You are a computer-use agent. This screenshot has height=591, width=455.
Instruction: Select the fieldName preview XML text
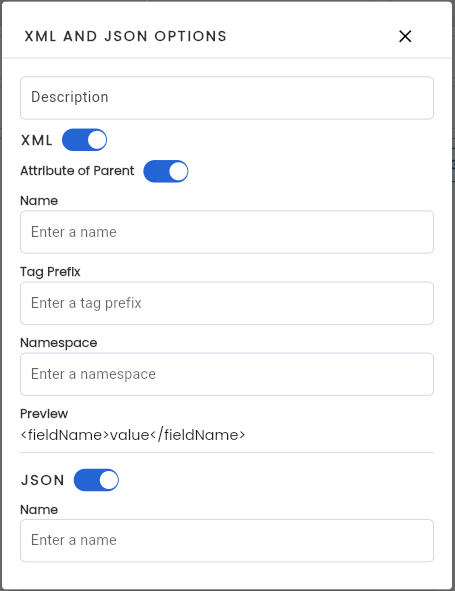click(x=133, y=435)
